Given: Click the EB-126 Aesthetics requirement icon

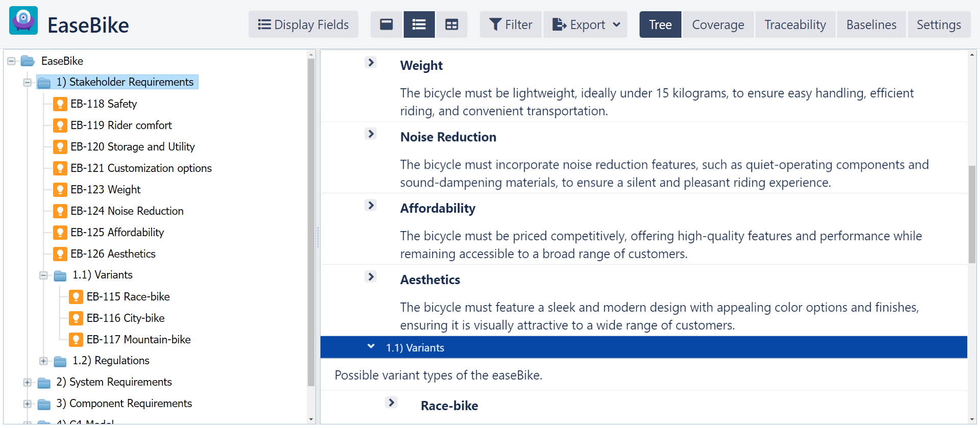Looking at the screenshot, I should click(x=60, y=254).
